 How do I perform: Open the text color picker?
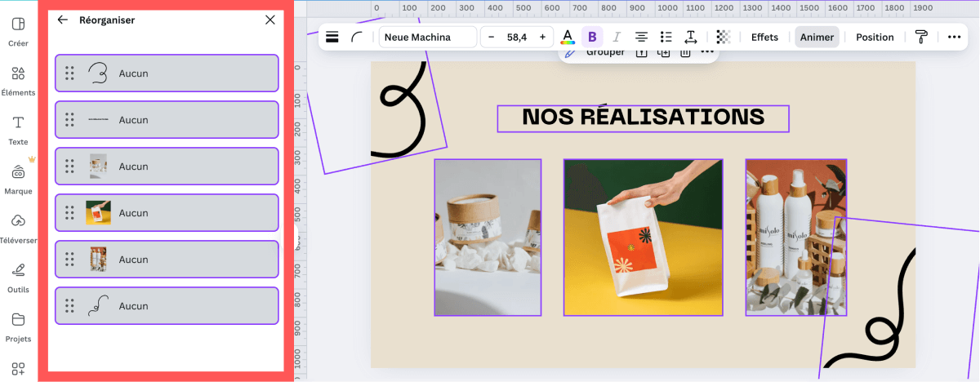click(568, 37)
